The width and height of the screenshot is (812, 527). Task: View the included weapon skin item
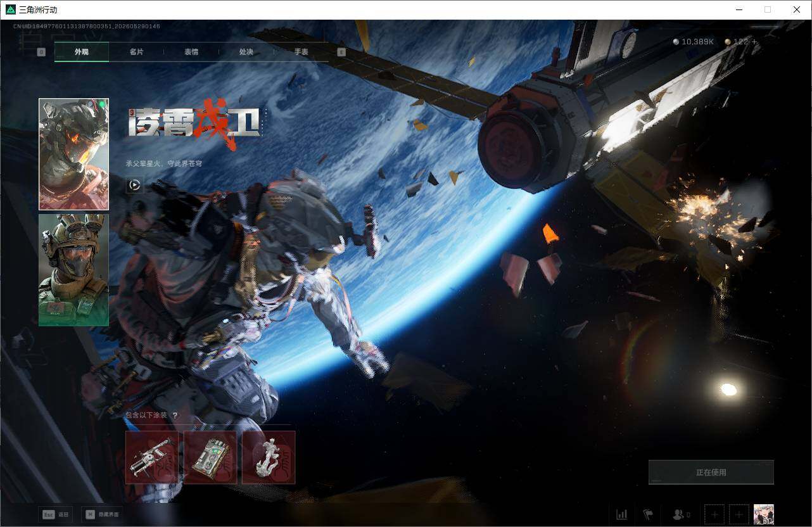click(x=152, y=457)
